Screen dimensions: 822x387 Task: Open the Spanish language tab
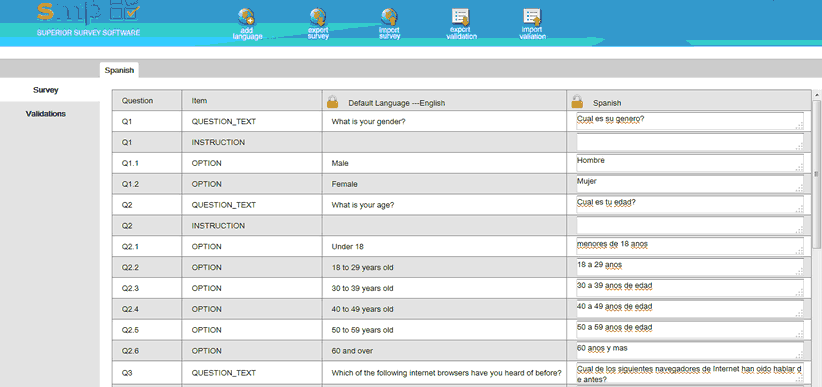click(119, 70)
